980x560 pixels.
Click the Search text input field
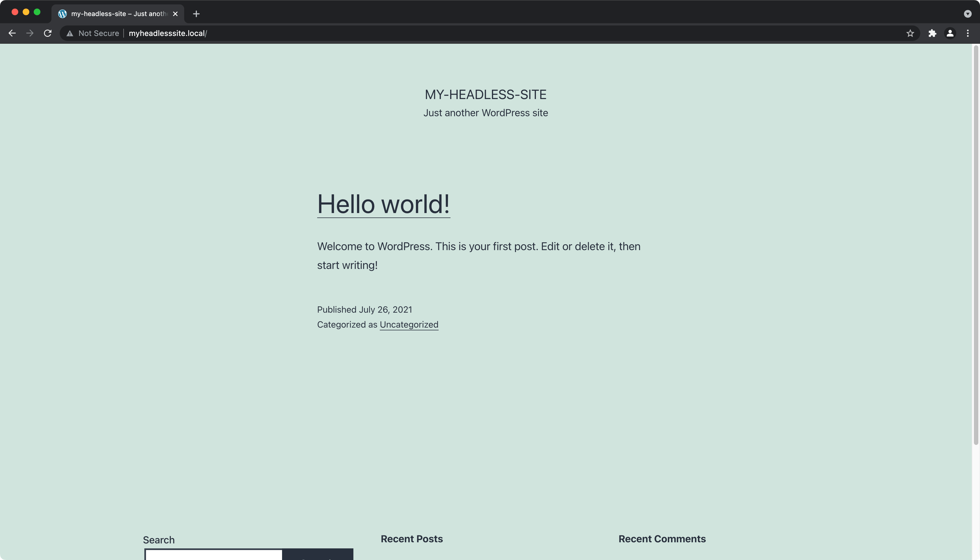pos(214,555)
